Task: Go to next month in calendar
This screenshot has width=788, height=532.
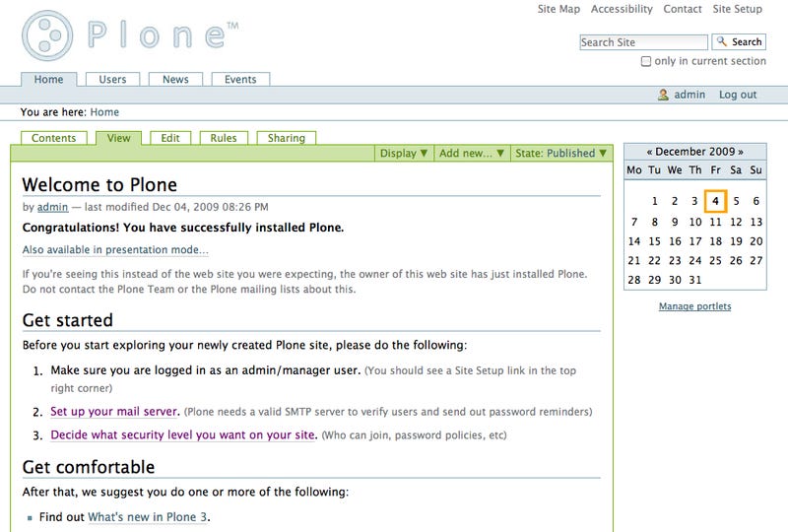Action: click(741, 152)
